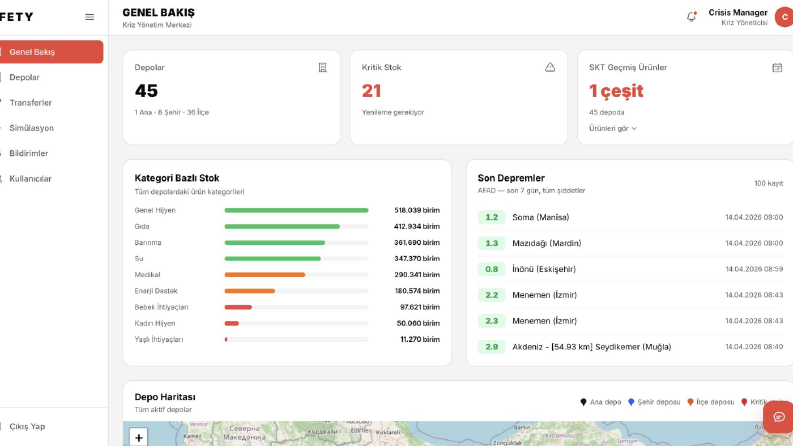793x446 pixels.
Task: Click the Depo Haritası map area
Action: 458,434
